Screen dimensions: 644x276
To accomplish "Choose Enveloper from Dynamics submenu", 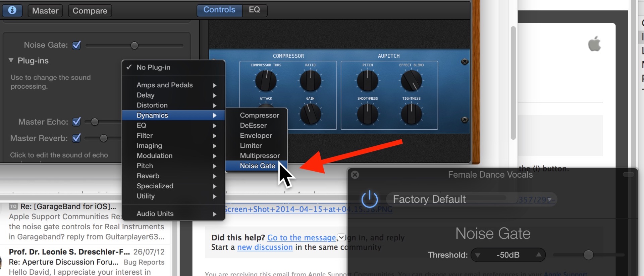I will coord(257,135).
